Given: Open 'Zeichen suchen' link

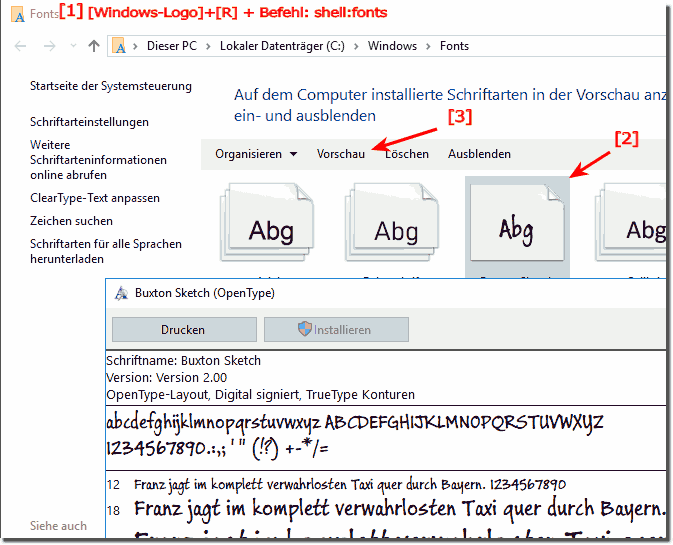Looking at the screenshot, I should click(x=71, y=221).
